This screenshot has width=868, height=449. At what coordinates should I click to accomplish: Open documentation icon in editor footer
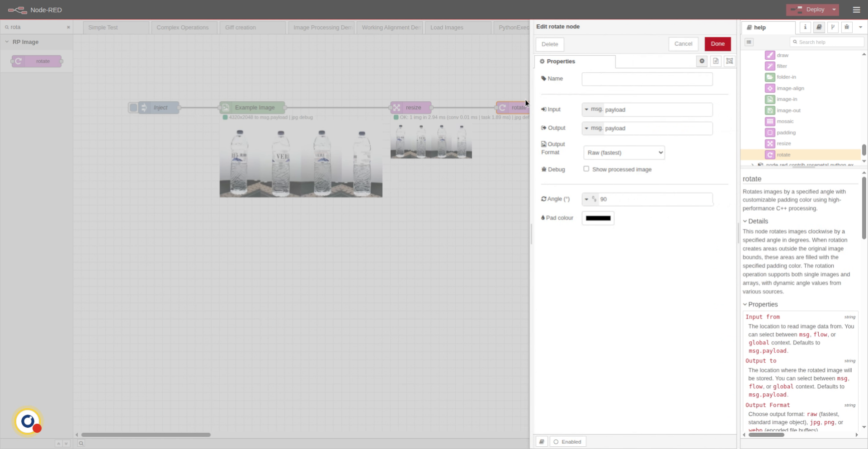tap(542, 442)
